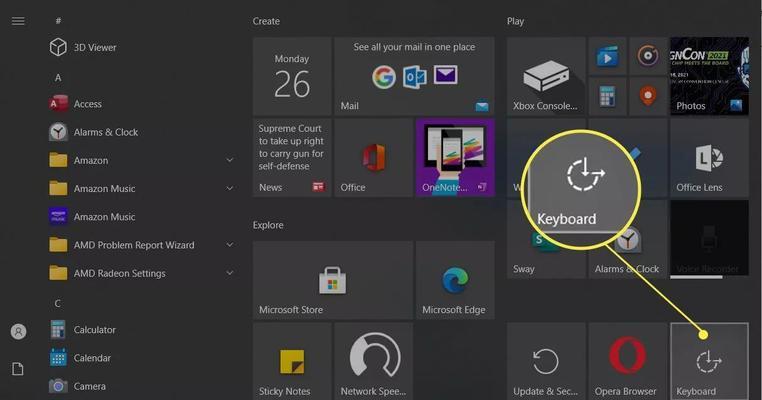Open the Xbox Console Companion tile
762x400 pixels.
click(x=546, y=76)
